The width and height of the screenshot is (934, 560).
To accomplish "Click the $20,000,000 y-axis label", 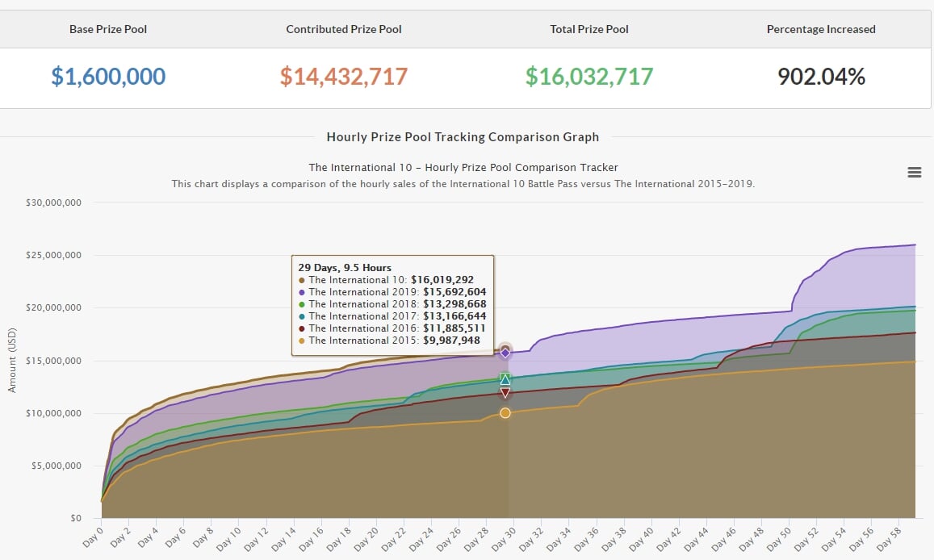I will point(53,307).
